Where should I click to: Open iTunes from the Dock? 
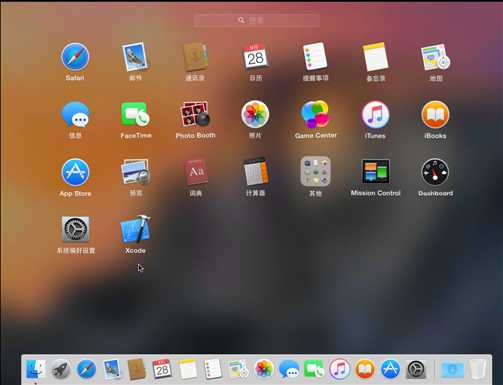click(x=340, y=369)
